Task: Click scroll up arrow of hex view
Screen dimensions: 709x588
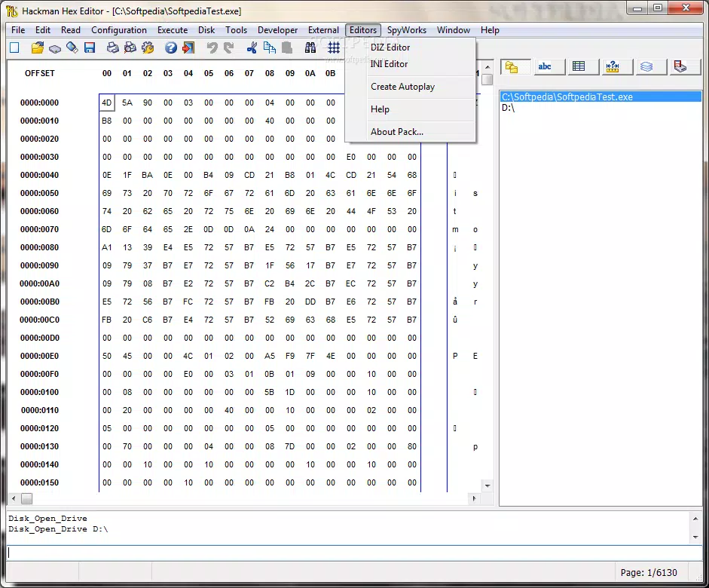Action: 487,66
